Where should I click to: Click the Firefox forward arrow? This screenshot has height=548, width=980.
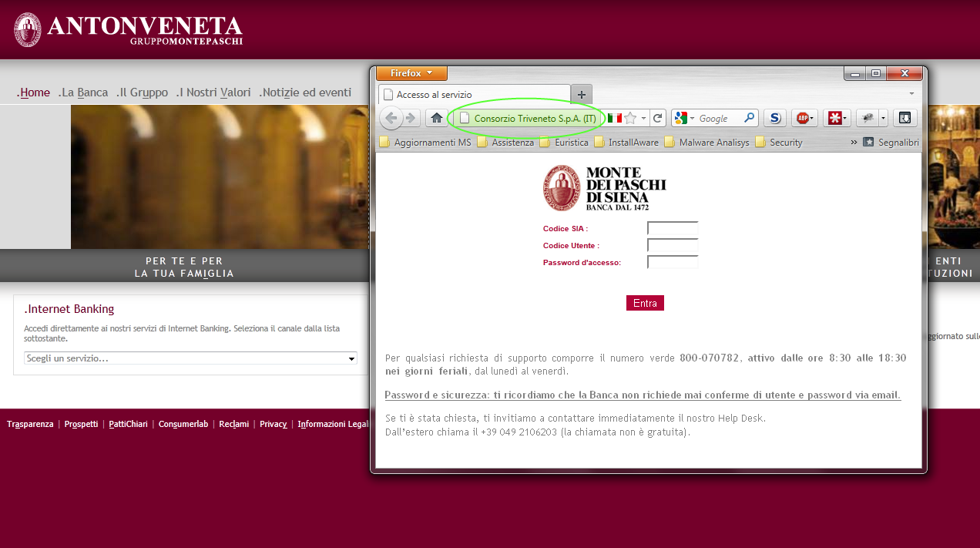coord(411,118)
